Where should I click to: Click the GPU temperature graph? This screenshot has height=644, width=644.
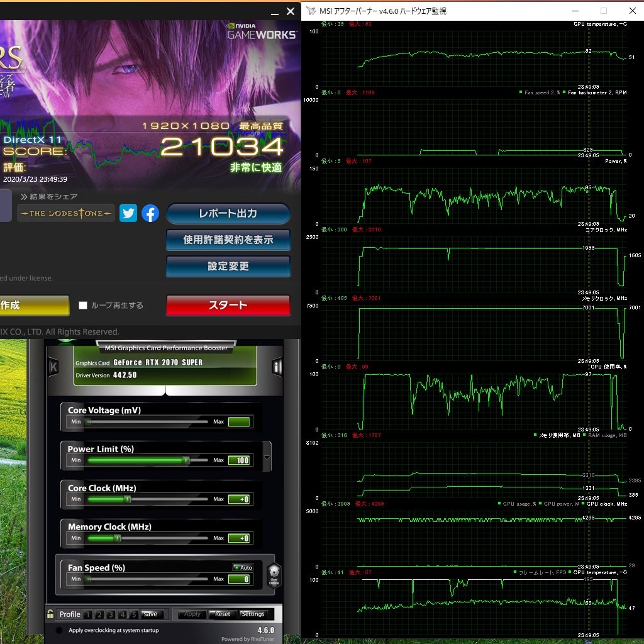coord(474,58)
